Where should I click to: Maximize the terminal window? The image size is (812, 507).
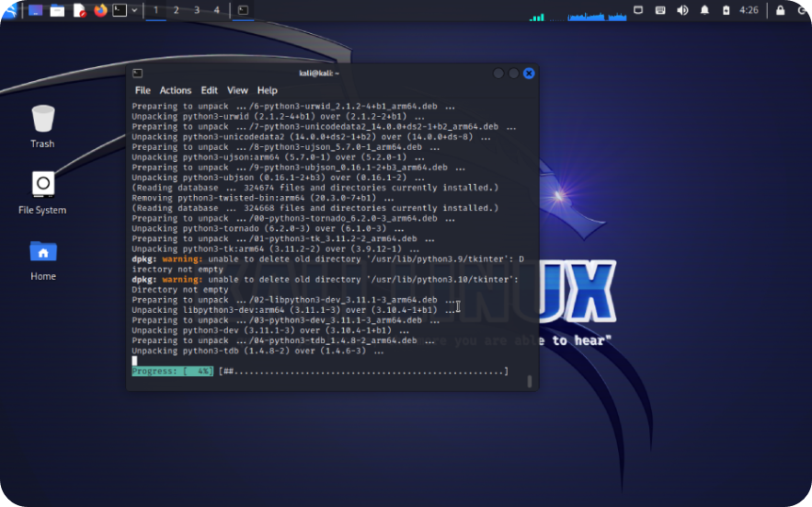514,73
